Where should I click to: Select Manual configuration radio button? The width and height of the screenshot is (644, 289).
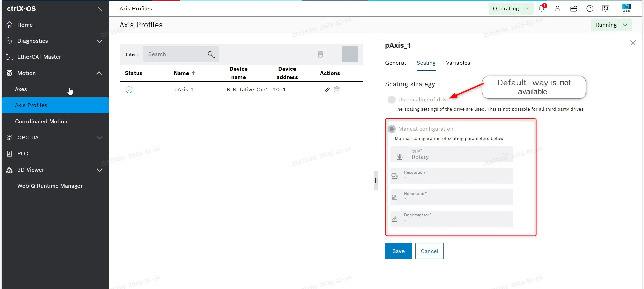(391, 129)
